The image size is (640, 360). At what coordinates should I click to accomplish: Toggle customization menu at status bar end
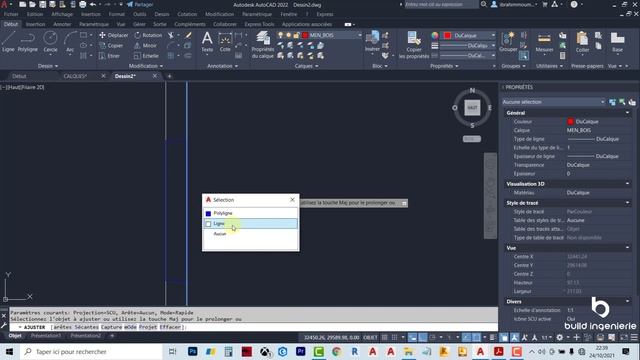[634, 337]
